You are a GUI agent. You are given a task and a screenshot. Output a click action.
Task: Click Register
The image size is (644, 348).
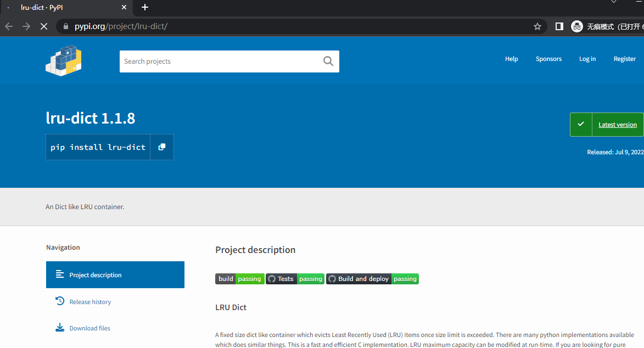pyautogui.click(x=624, y=59)
